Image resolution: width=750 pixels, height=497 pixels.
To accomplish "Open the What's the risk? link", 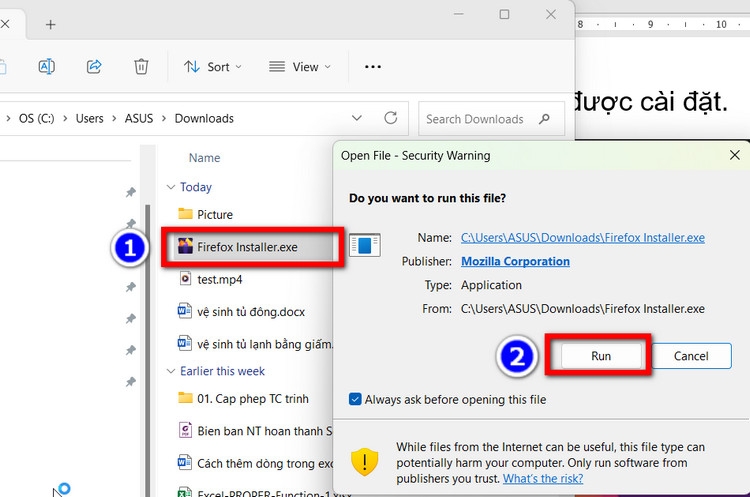I will point(543,479).
